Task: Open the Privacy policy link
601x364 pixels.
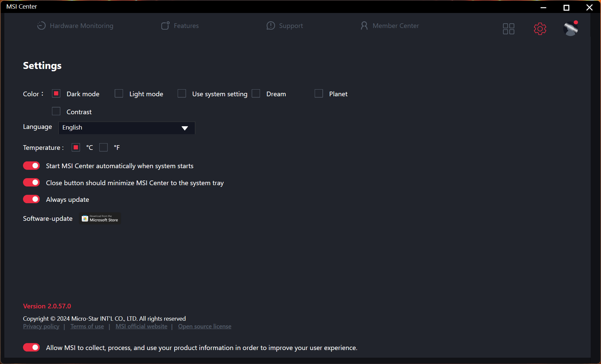Action: (x=41, y=326)
